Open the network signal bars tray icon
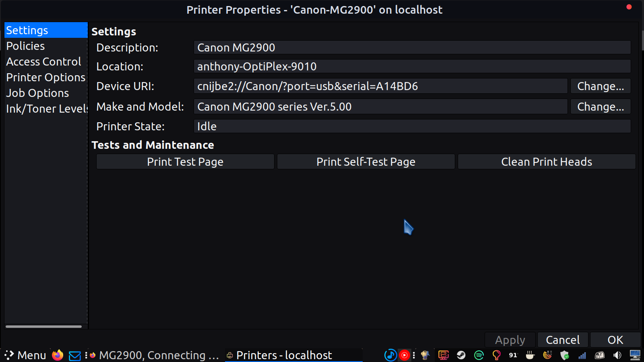 tap(582, 356)
